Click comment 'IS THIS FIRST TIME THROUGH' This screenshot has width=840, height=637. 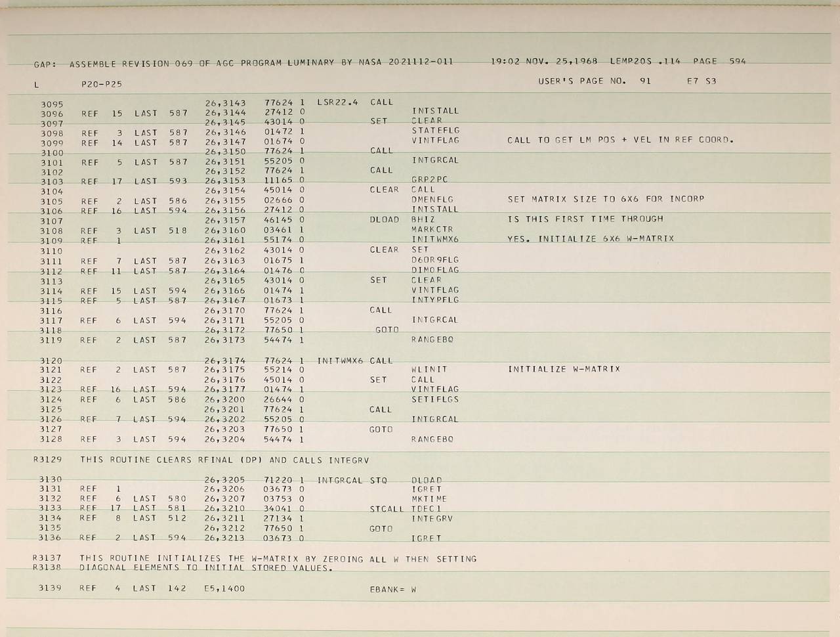click(x=585, y=219)
